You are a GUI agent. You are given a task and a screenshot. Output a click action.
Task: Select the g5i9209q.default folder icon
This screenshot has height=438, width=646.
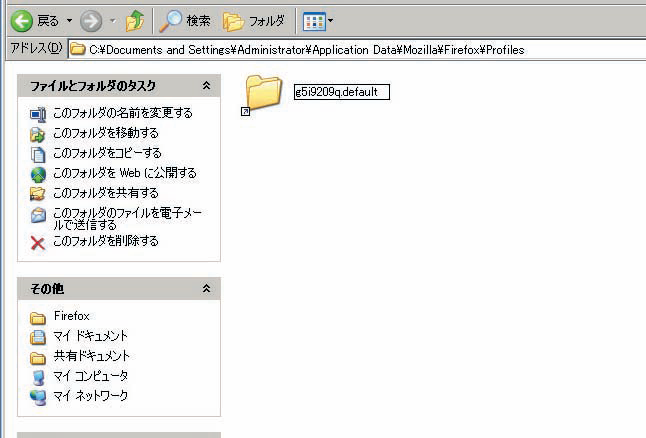(262, 93)
